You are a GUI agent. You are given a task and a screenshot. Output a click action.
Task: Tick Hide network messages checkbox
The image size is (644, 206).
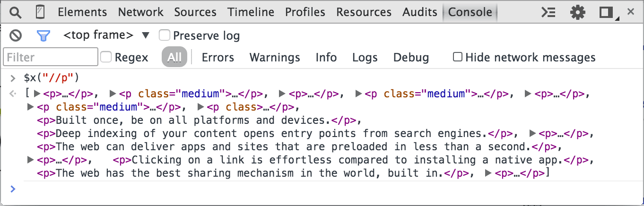click(457, 57)
